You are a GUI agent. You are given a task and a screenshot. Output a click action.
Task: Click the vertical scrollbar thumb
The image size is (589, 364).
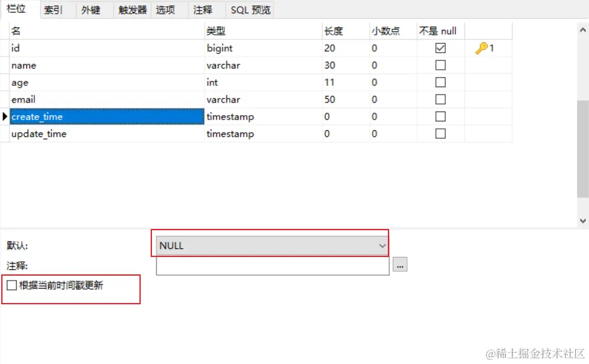click(583, 149)
